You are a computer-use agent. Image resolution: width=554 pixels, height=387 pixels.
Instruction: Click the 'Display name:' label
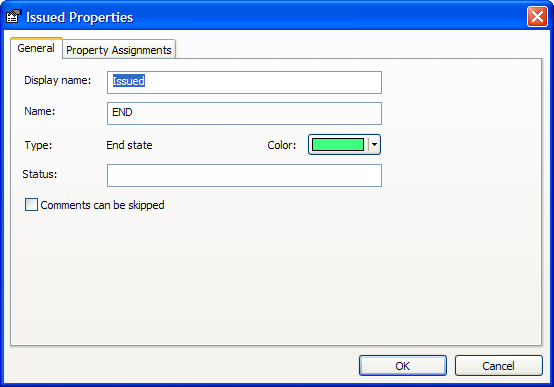(x=58, y=81)
